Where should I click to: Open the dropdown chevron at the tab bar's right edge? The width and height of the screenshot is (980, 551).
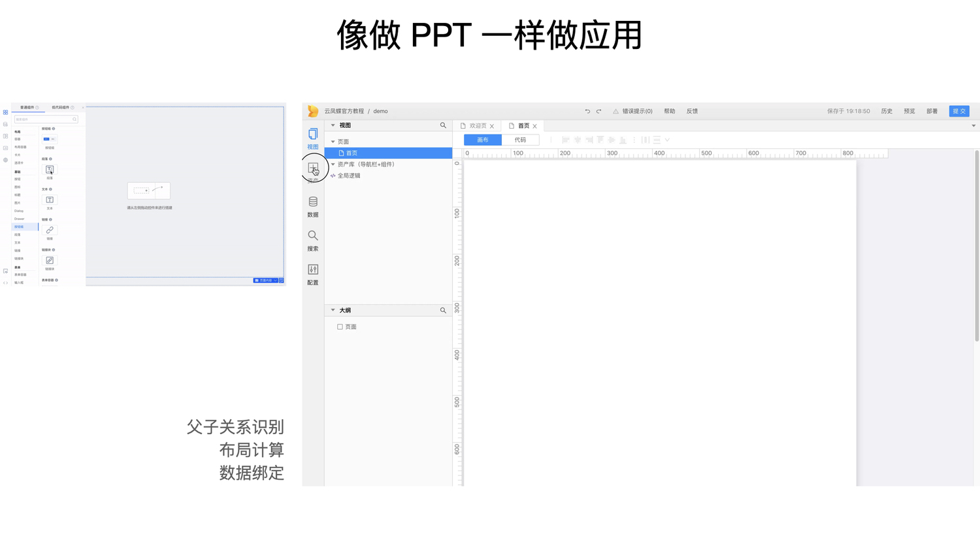pyautogui.click(x=974, y=125)
